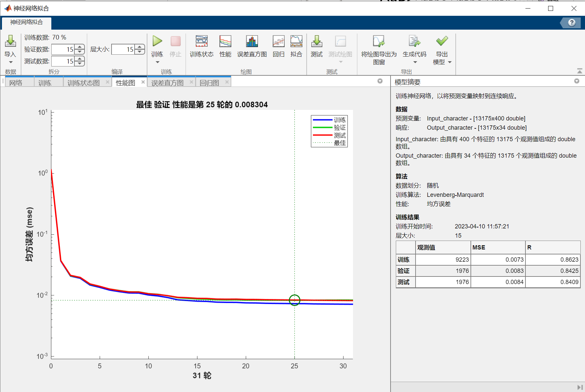
Task: Click the Best (最佳) dotted legend entry
Action: [329, 143]
